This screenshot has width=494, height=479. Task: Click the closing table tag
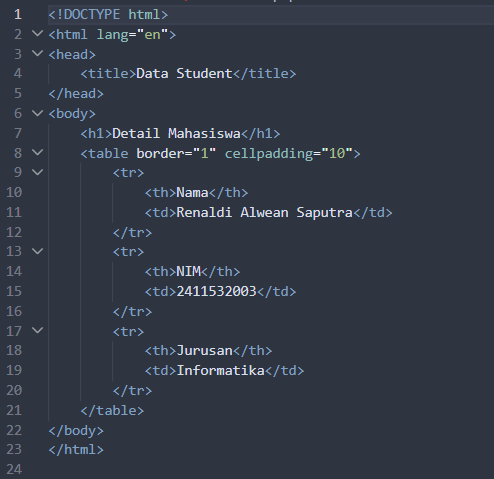pyautogui.click(x=112, y=411)
